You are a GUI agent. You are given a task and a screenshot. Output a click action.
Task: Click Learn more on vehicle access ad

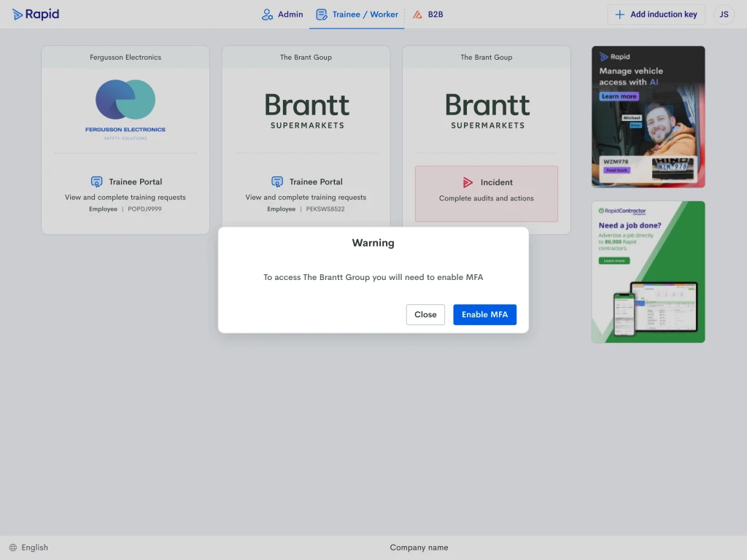point(619,96)
